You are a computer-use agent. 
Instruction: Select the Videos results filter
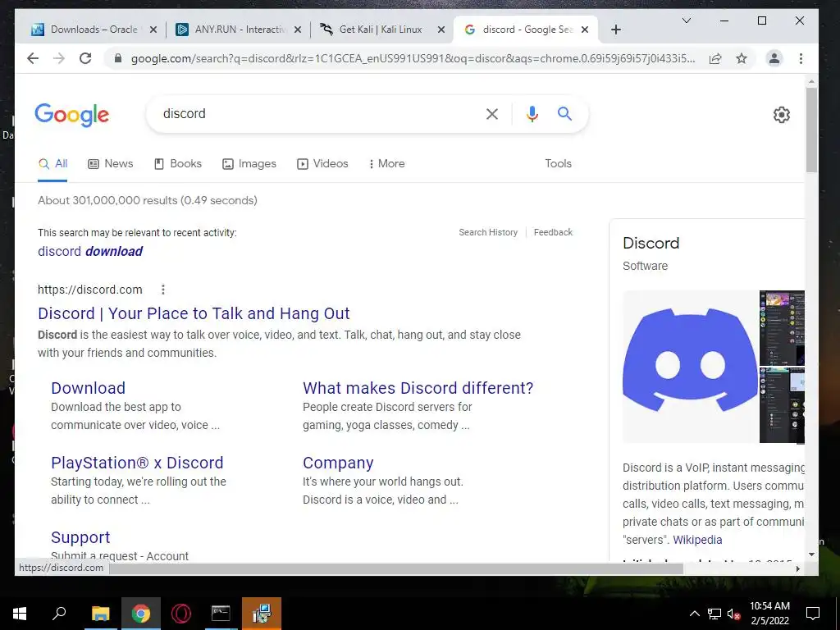[322, 163]
